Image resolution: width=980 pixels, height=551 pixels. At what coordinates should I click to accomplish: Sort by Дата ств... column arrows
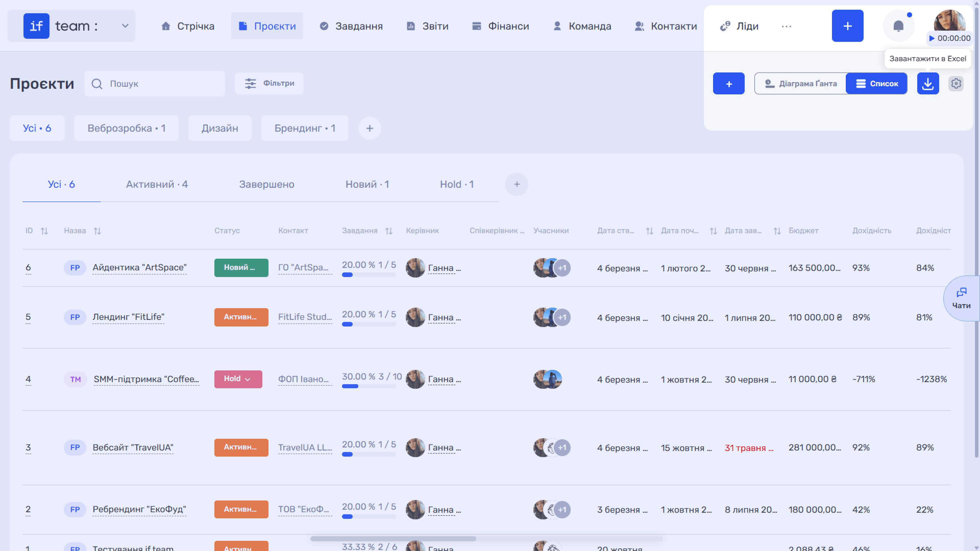[x=650, y=231]
